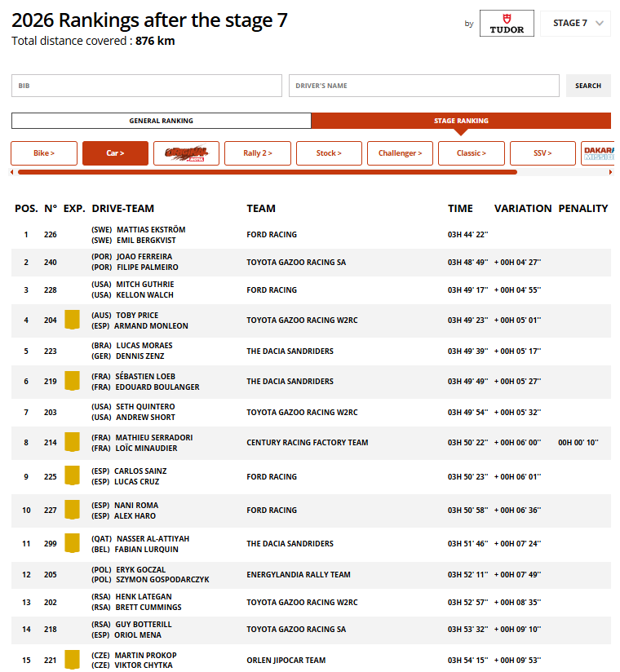This screenshot has width=620, height=672.
Task: Select driver Martin Prokop
Action: click(x=145, y=656)
